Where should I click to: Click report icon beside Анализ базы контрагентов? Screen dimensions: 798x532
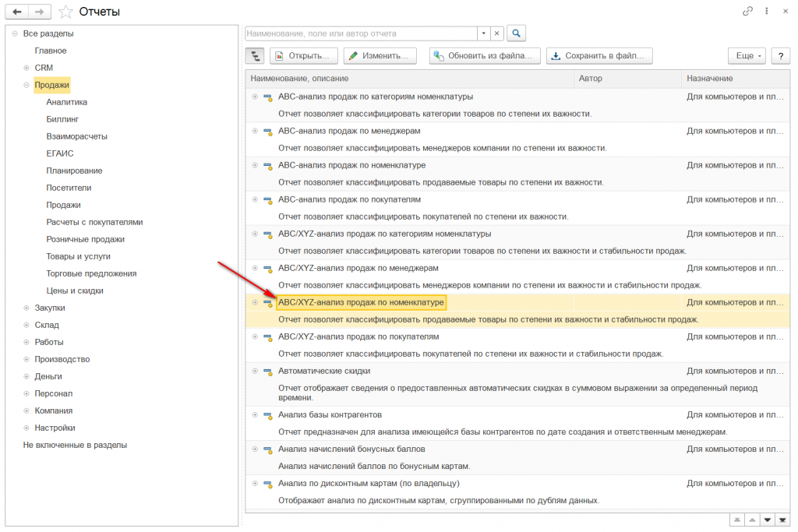[268, 415]
